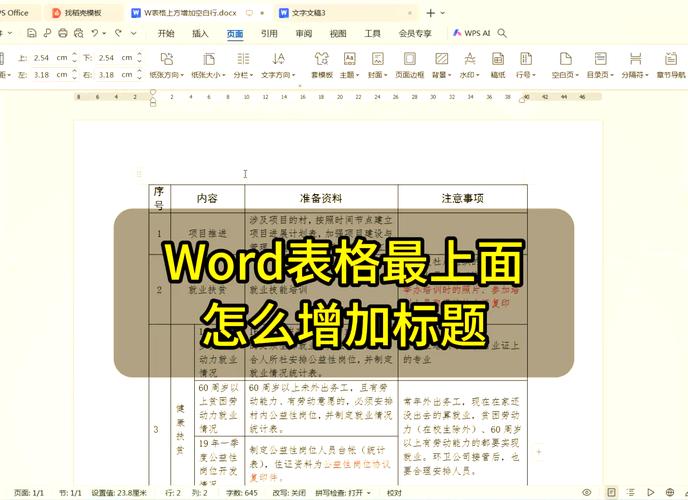Click the 改写: 关闭 overwrite status
Viewport: 688px width, 500px height.
click(x=289, y=493)
